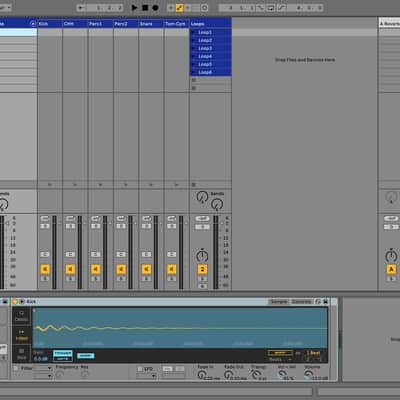Switch to Simpler 1-Shot mode
The image size is (400, 400).
click(x=22, y=335)
